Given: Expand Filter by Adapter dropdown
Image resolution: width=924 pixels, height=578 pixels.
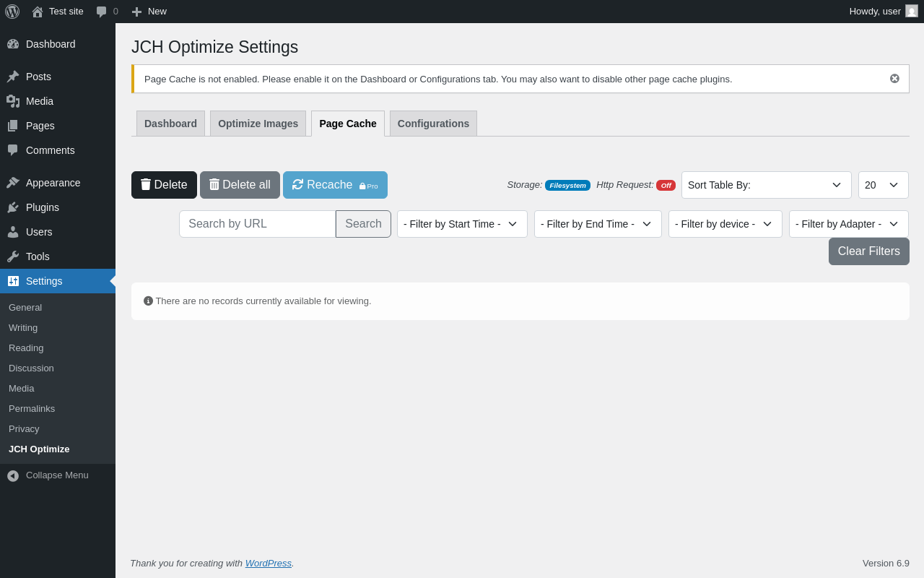Looking at the screenshot, I should pyautogui.click(x=849, y=224).
